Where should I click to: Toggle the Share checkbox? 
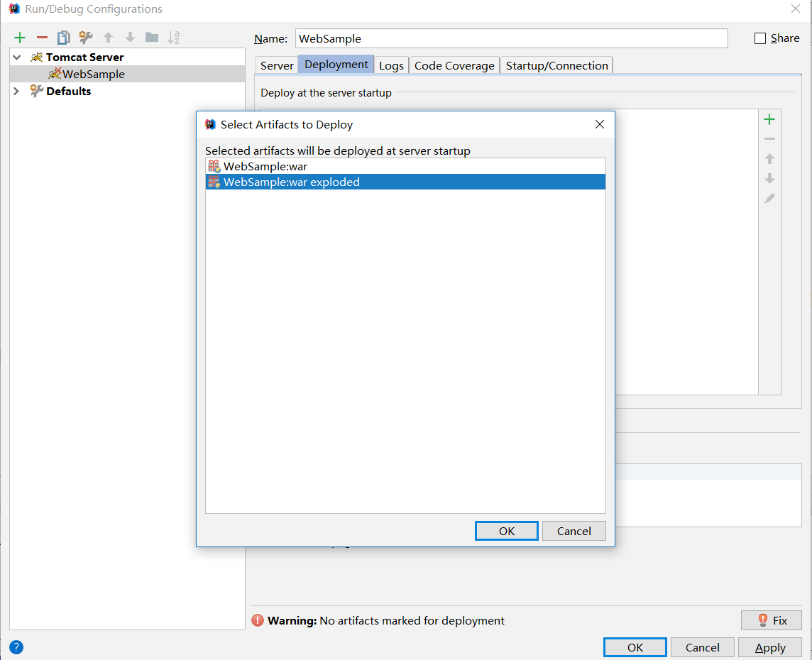click(759, 38)
